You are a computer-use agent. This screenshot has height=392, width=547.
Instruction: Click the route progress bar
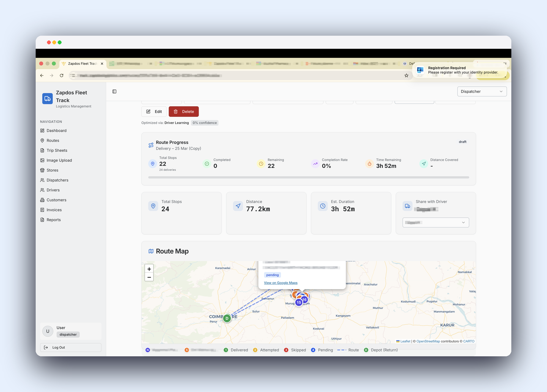coord(309,177)
